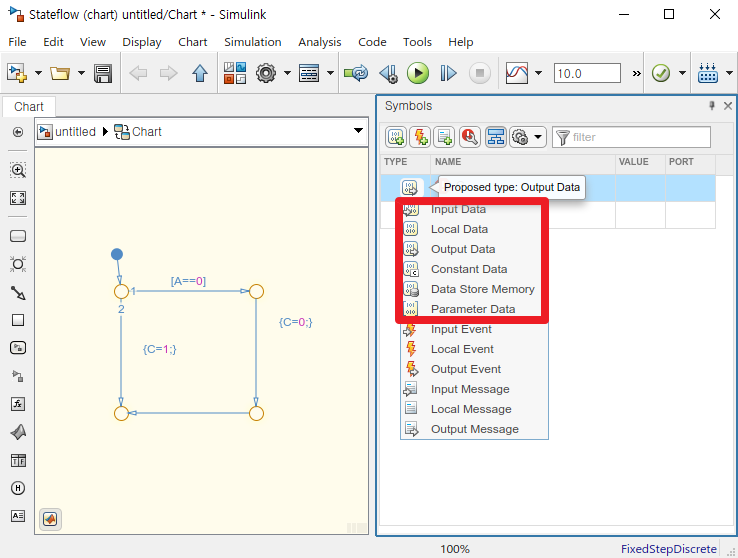This screenshot has height=558, width=738.
Task: Select the State tool in palette
Action: click(18, 236)
